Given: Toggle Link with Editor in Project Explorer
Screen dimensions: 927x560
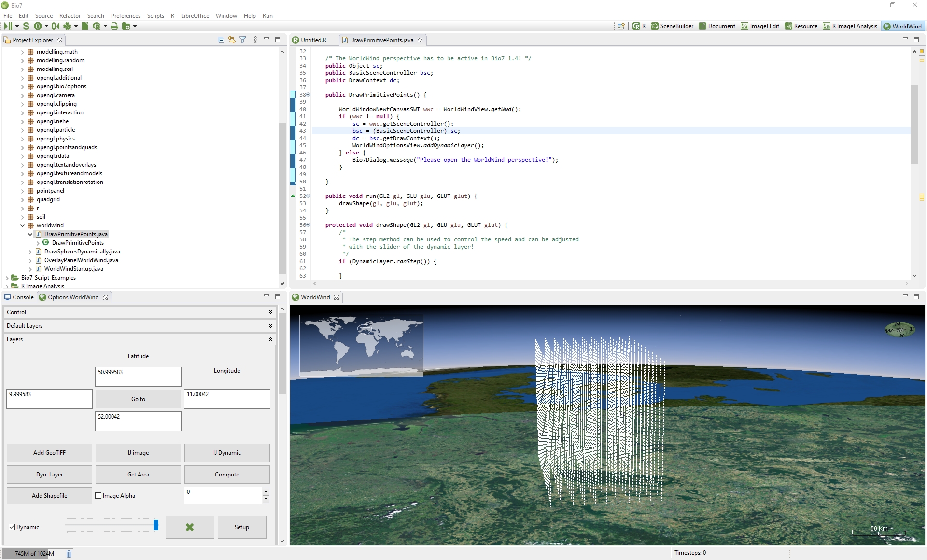Looking at the screenshot, I should click(x=232, y=40).
